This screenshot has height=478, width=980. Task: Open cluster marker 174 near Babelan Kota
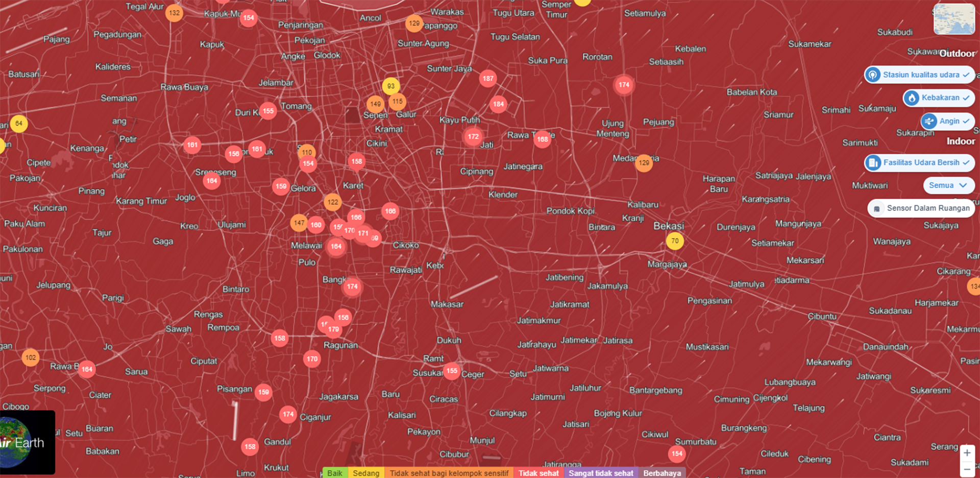click(x=624, y=85)
